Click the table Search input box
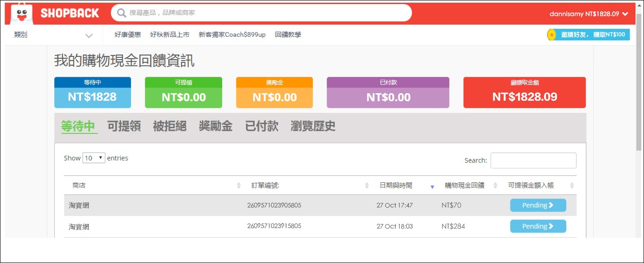This screenshot has width=644, height=263. 534,160
